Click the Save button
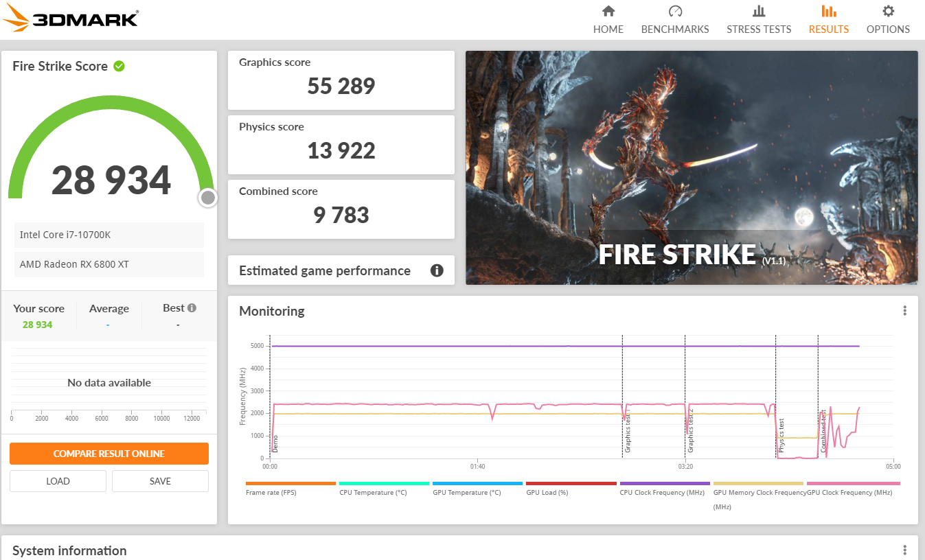This screenshot has height=560, width=925. pyautogui.click(x=160, y=481)
